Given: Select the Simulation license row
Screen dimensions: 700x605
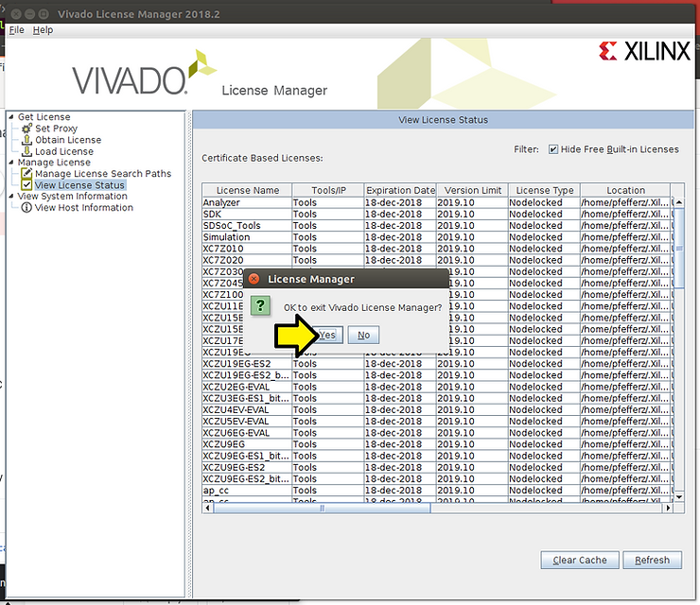Looking at the screenshot, I should pyautogui.click(x=437, y=237).
